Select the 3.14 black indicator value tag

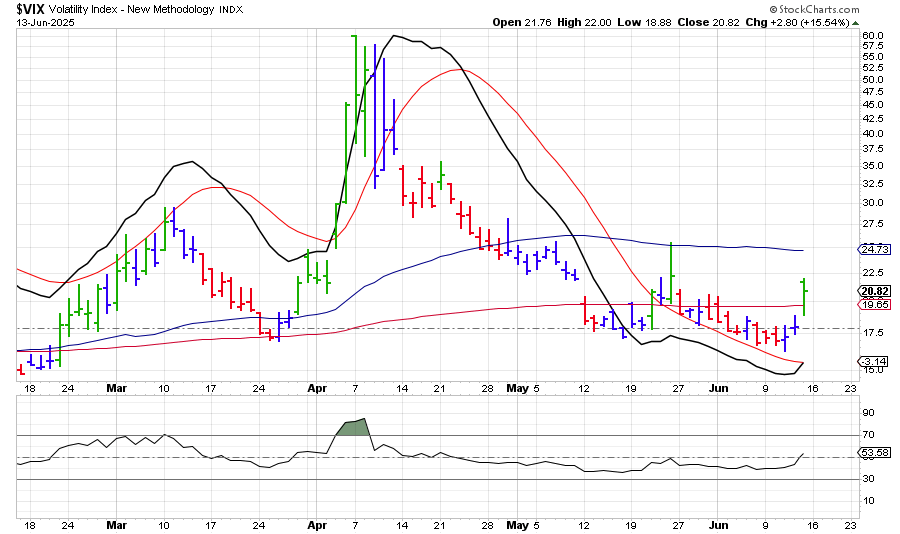coord(873,362)
